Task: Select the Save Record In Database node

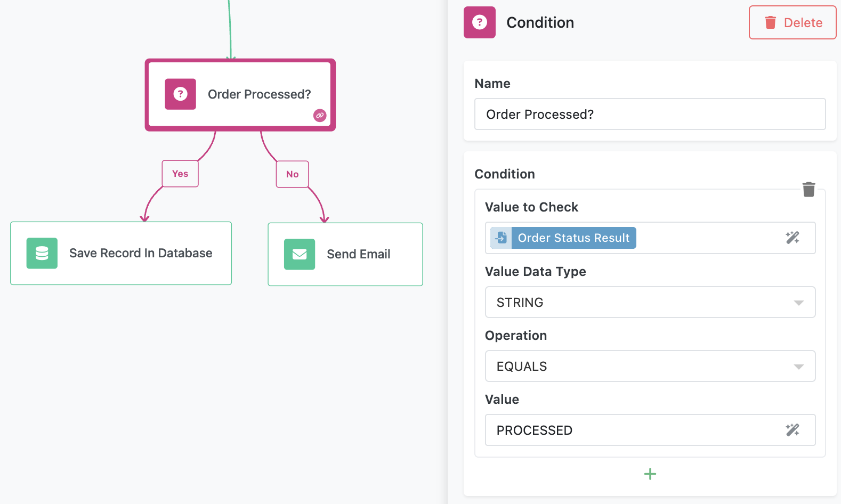Action: tap(121, 253)
